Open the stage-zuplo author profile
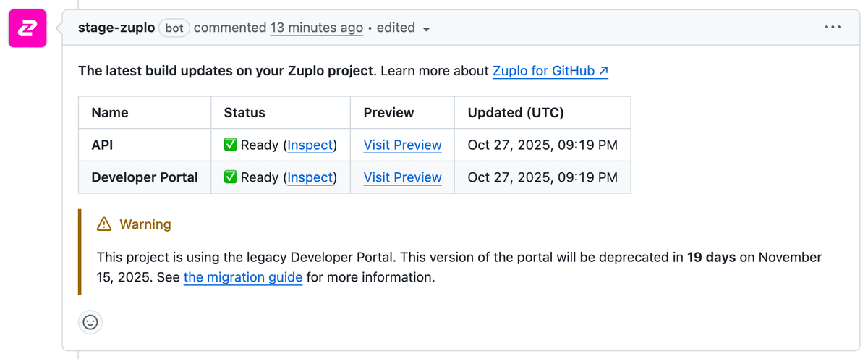 (116, 28)
